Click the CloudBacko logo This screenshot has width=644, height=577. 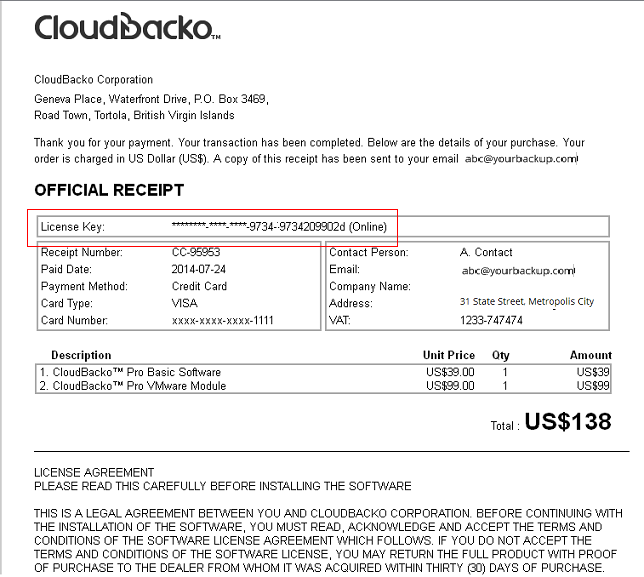(x=127, y=27)
